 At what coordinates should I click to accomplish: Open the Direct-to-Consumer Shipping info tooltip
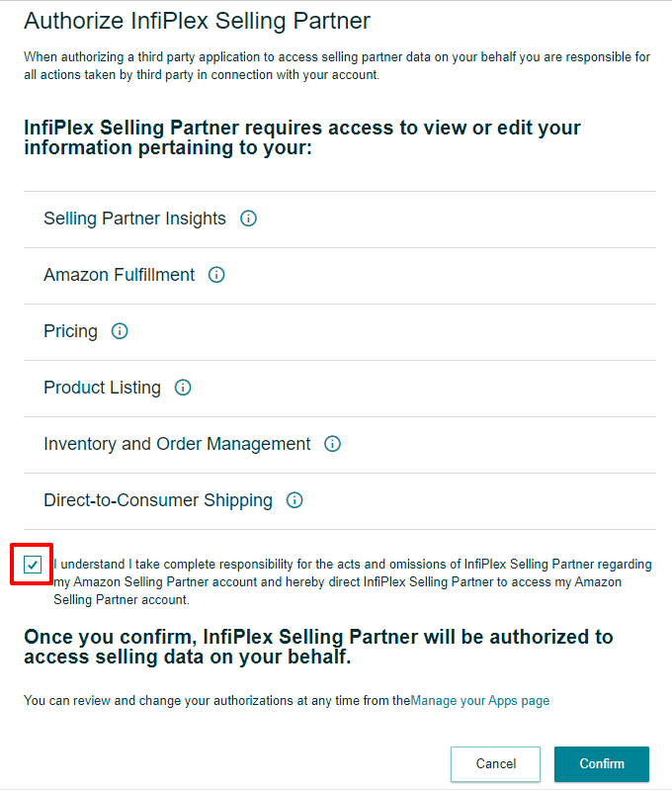click(294, 500)
